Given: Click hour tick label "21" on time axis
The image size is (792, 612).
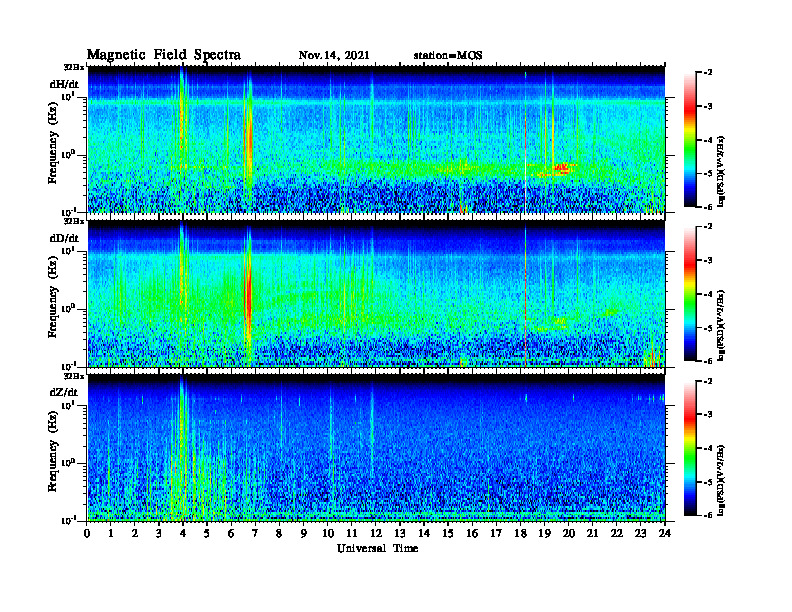Looking at the screenshot, I should point(592,533).
